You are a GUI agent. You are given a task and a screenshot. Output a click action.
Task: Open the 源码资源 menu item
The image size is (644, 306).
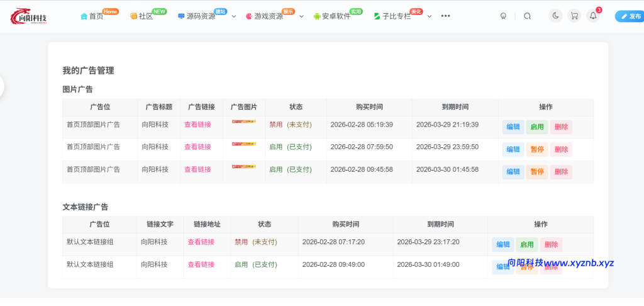[x=201, y=16]
